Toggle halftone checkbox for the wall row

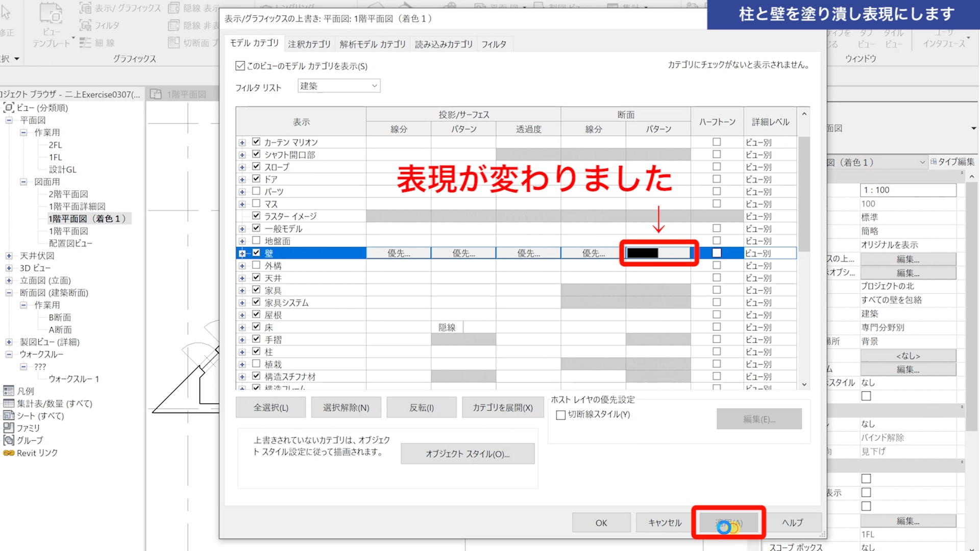717,253
